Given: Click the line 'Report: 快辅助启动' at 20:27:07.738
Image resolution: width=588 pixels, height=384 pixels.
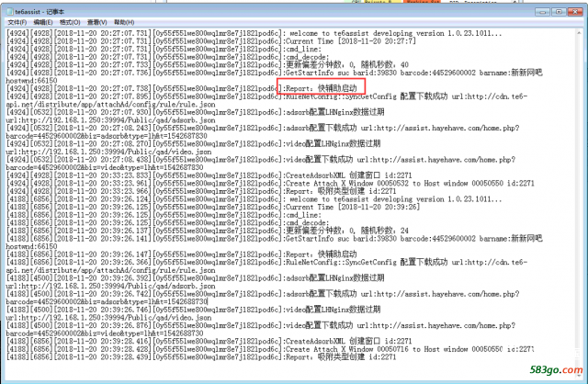Looking at the screenshot, I should click(181, 88).
